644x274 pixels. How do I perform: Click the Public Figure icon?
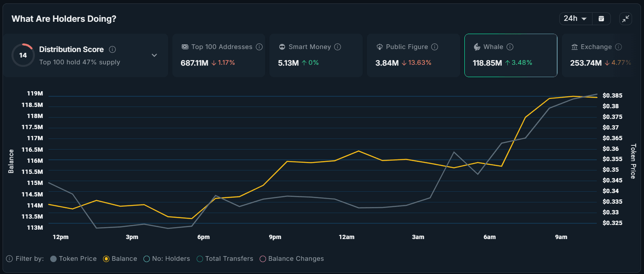[x=379, y=47]
